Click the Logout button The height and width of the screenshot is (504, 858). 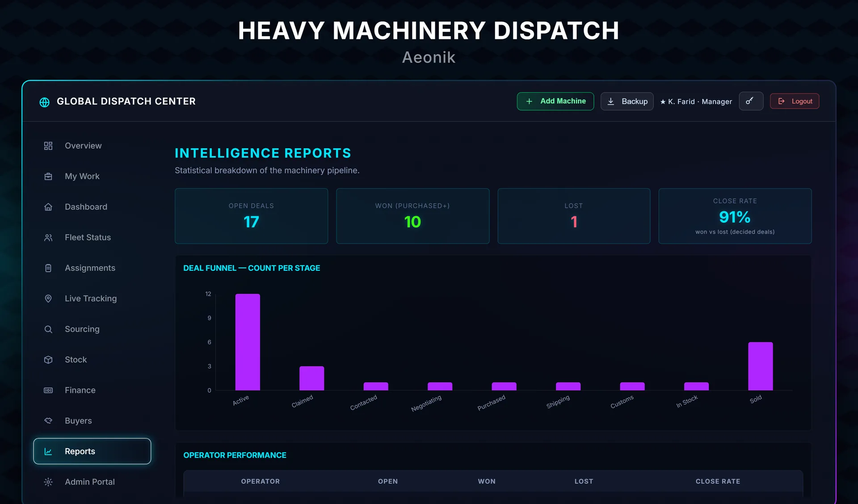point(795,101)
